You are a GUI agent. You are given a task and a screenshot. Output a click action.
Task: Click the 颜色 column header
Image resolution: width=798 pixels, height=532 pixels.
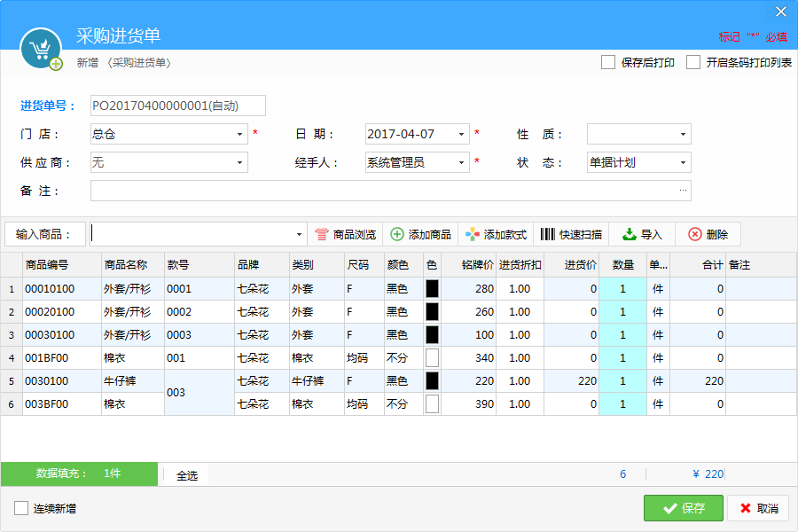click(x=404, y=265)
